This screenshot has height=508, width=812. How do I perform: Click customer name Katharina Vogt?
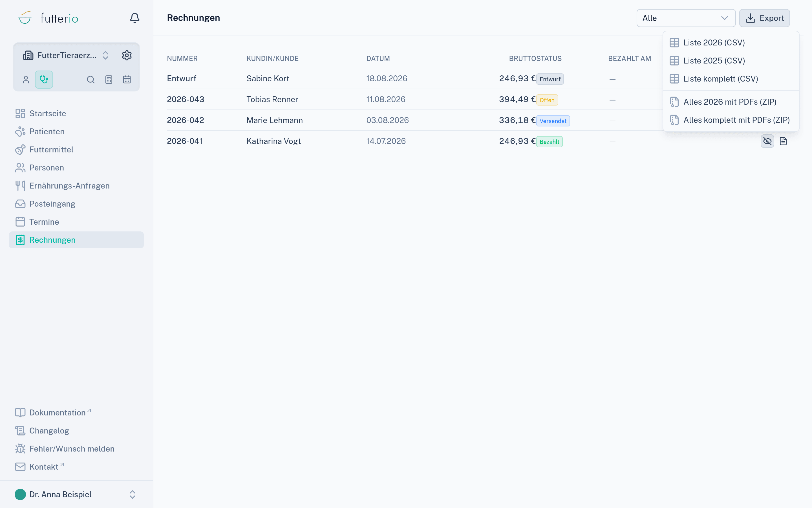pos(273,141)
